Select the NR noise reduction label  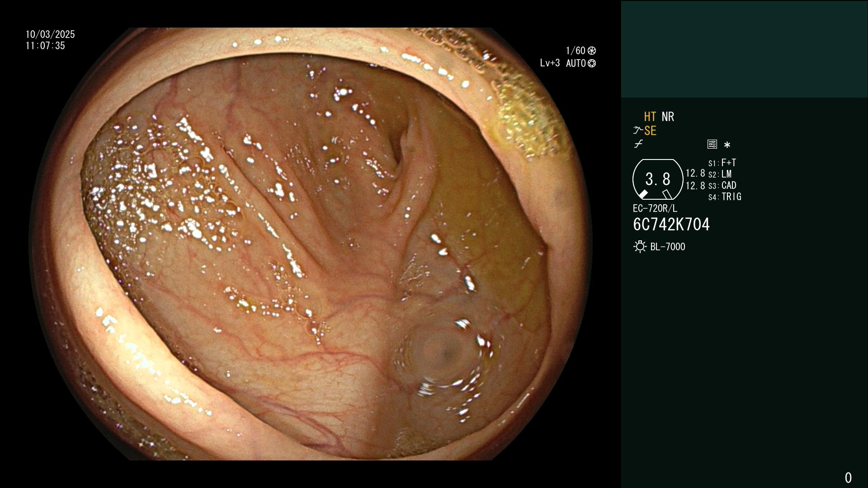tap(668, 117)
